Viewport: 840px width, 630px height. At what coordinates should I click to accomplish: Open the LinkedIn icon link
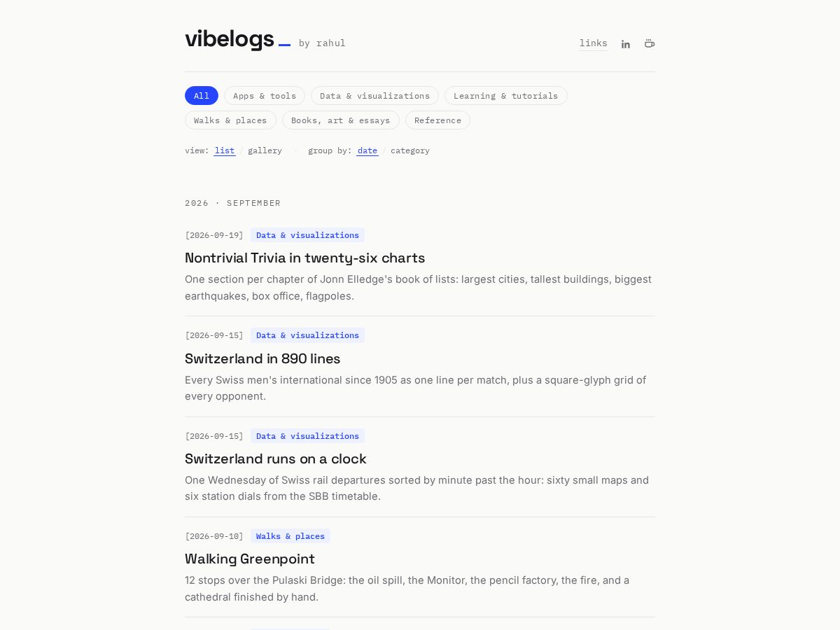[626, 44]
